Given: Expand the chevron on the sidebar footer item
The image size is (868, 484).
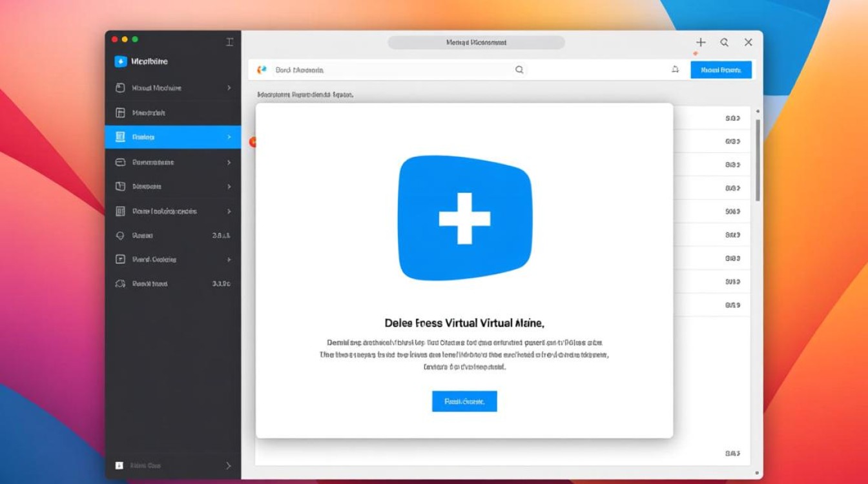Looking at the screenshot, I should (229, 465).
